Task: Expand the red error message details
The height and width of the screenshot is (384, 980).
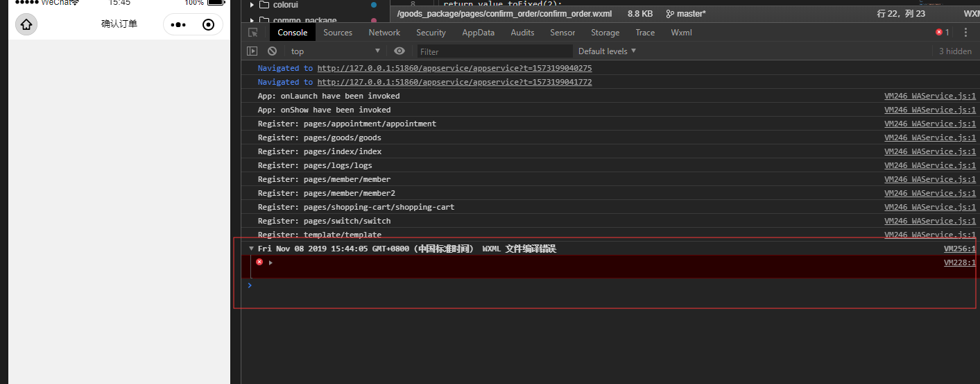Action: click(270, 262)
